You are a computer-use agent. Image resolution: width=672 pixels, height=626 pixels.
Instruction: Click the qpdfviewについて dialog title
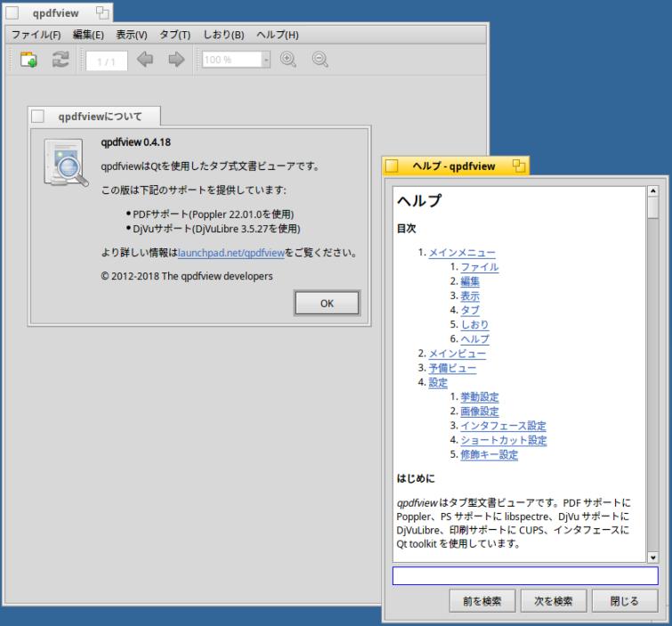[100, 117]
